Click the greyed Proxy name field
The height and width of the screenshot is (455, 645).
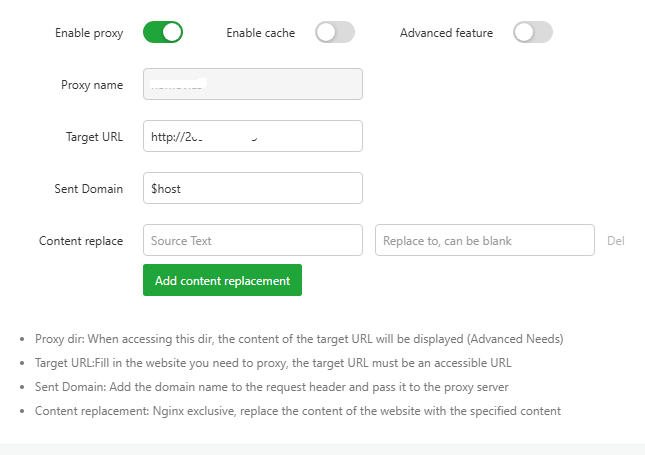coord(252,85)
